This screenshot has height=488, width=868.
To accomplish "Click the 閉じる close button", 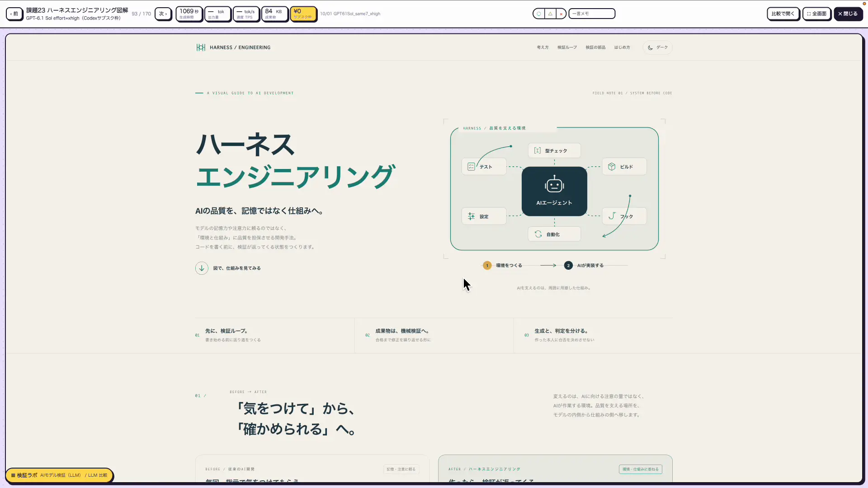I will pos(848,14).
